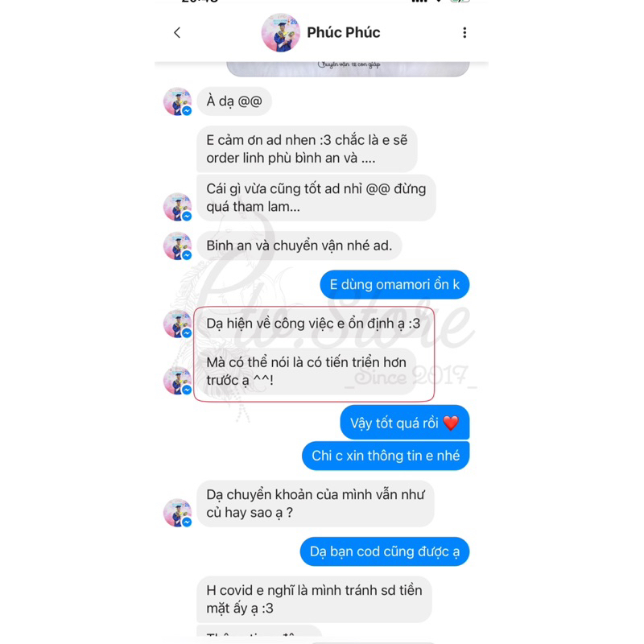Open Phúc Phúc's header profile picture

280,32
